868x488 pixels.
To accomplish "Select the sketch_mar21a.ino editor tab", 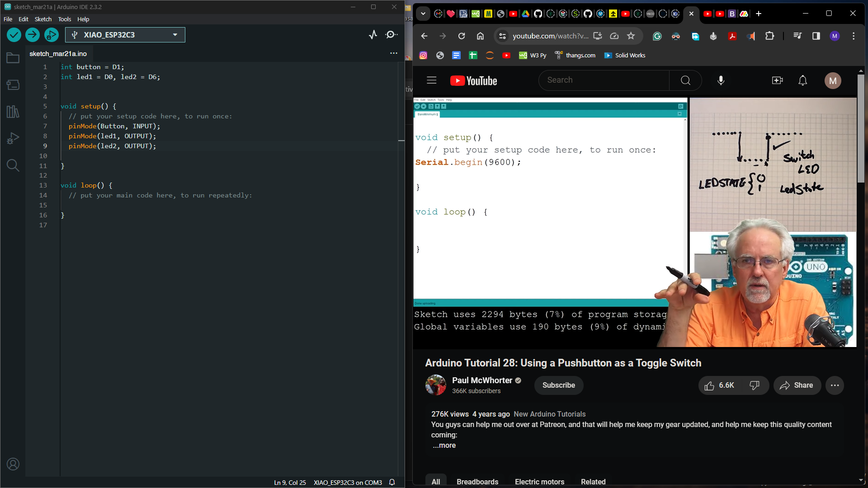I will pos(58,53).
